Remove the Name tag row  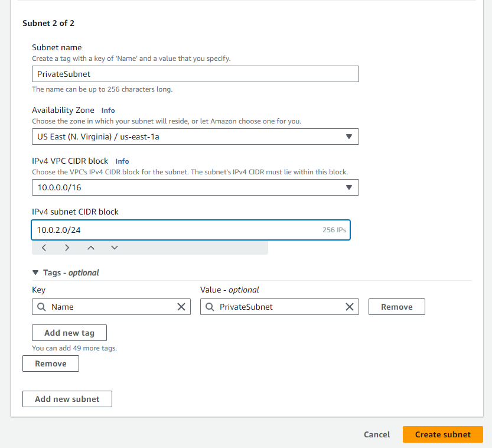[396, 307]
